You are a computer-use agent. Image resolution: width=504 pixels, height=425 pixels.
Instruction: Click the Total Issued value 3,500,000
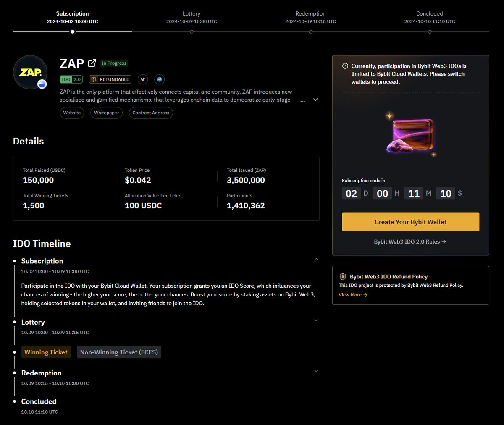coord(246,180)
